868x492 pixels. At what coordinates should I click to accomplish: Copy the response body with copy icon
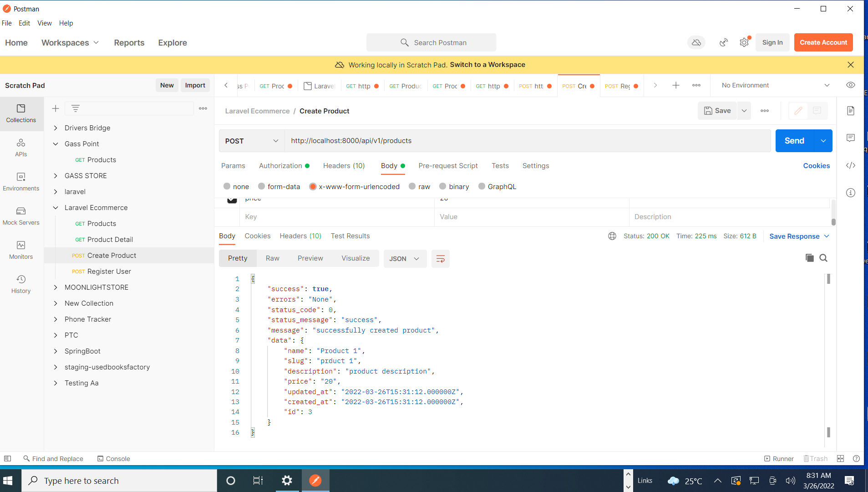point(809,258)
